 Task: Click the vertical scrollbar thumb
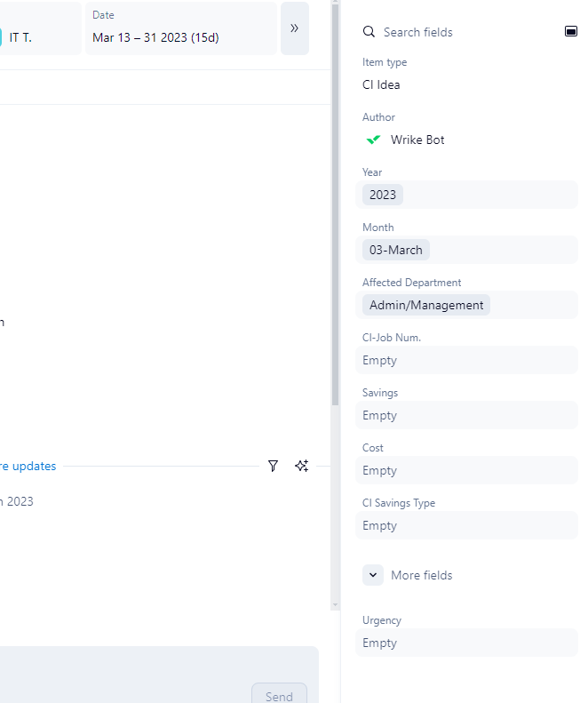(x=335, y=204)
